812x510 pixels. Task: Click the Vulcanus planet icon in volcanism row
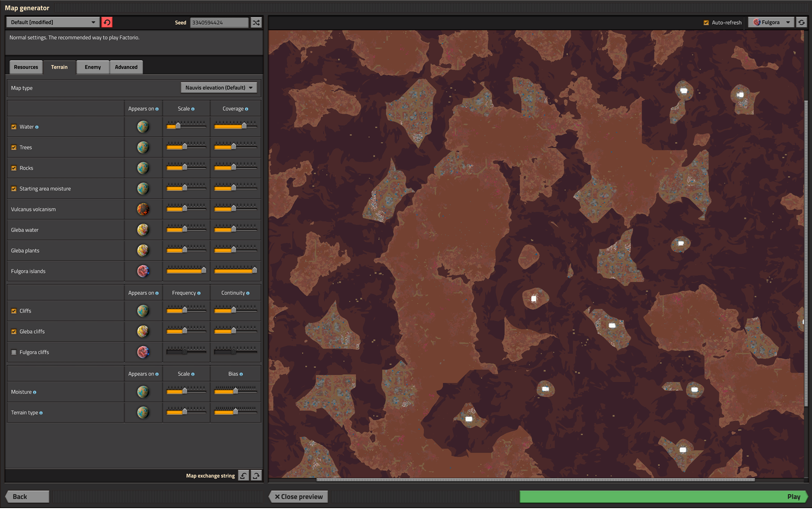click(143, 209)
